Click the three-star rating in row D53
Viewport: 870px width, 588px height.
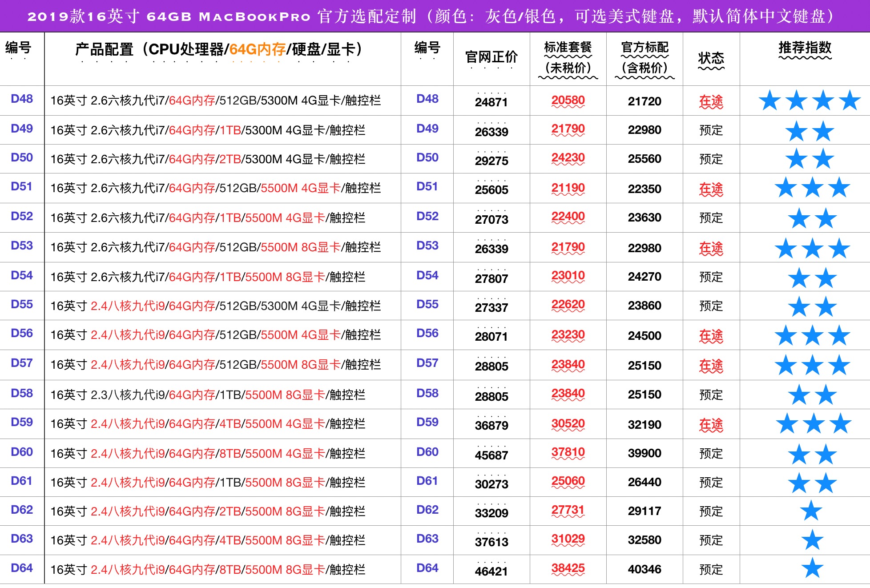point(813,248)
